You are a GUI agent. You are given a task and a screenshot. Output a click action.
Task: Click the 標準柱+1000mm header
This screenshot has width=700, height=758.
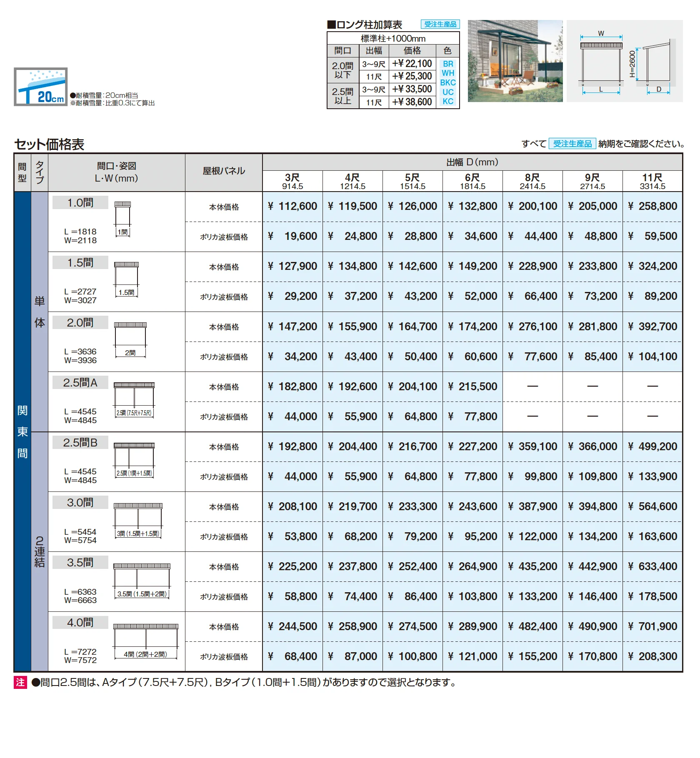pyautogui.click(x=393, y=38)
